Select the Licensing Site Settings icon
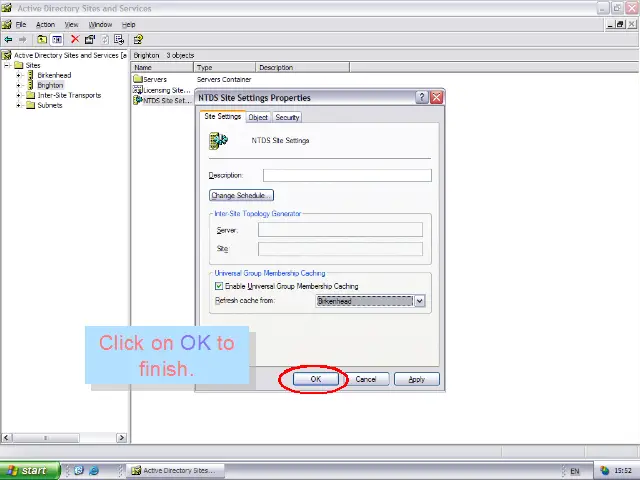Image resolution: width=640 pixels, height=480 pixels. pos(138,90)
